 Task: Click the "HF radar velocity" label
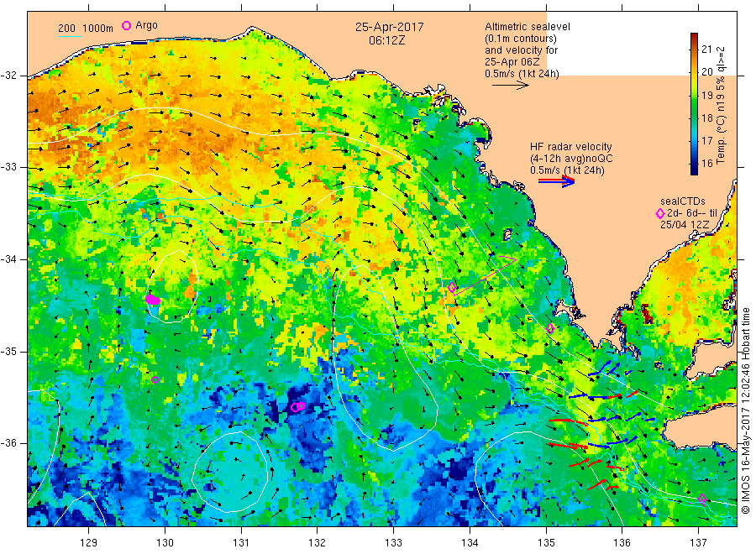coord(571,146)
